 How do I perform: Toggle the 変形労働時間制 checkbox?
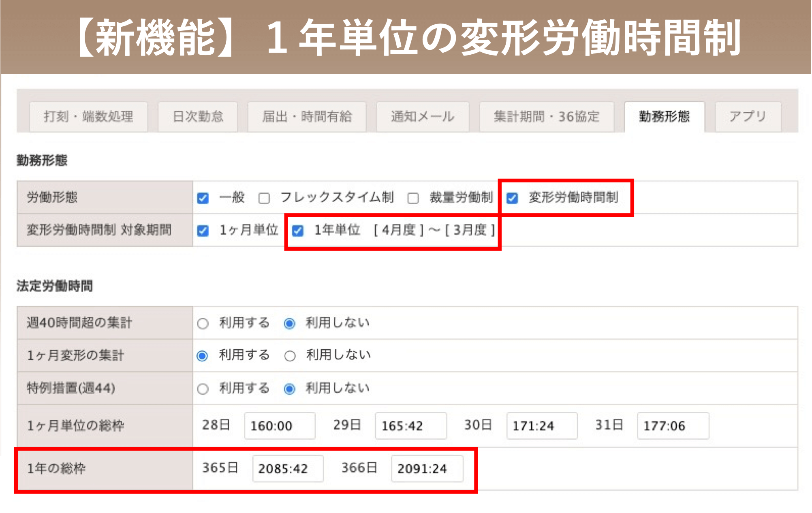click(512, 198)
